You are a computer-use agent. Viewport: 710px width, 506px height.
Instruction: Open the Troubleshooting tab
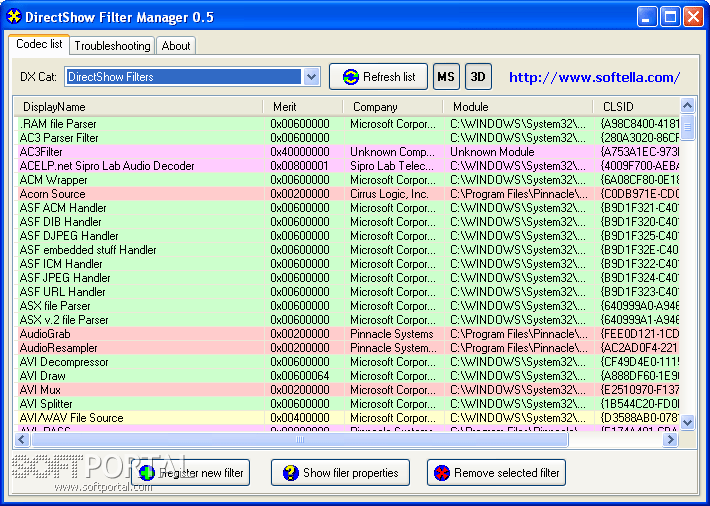112,46
